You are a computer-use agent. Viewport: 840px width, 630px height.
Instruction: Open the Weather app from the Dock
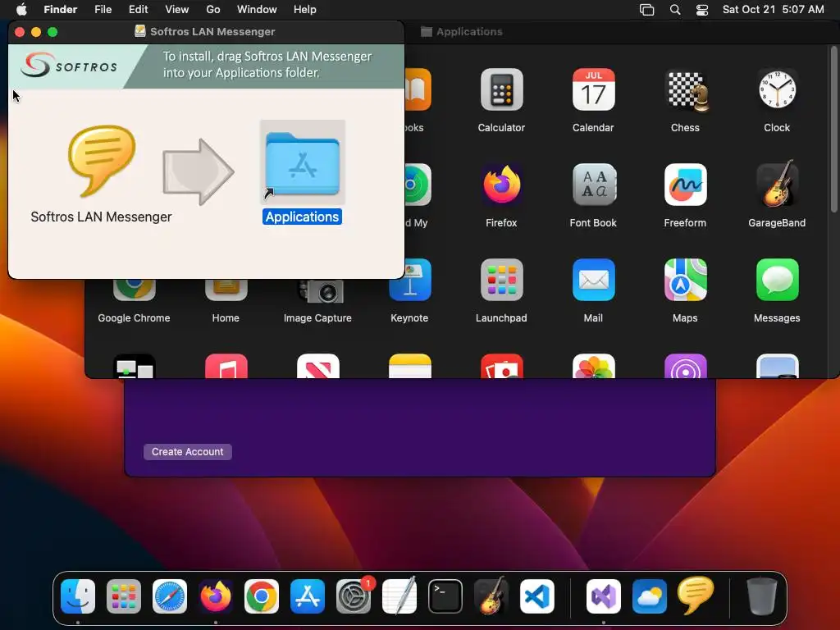pyautogui.click(x=650, y=596)
